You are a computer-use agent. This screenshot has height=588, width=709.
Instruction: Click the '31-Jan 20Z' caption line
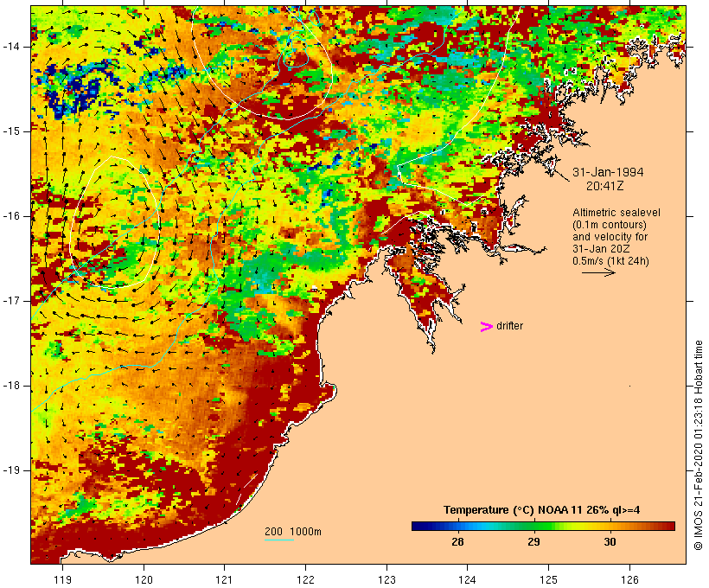click(602, 249)
